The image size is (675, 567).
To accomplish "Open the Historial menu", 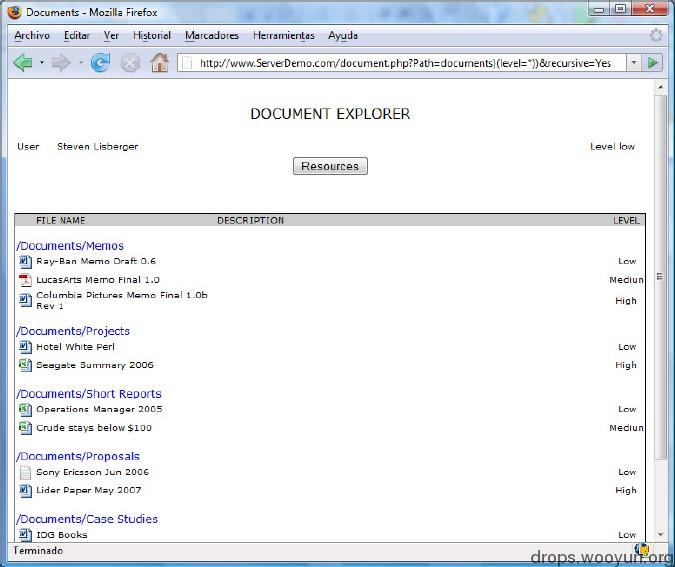I will [152, 36].
